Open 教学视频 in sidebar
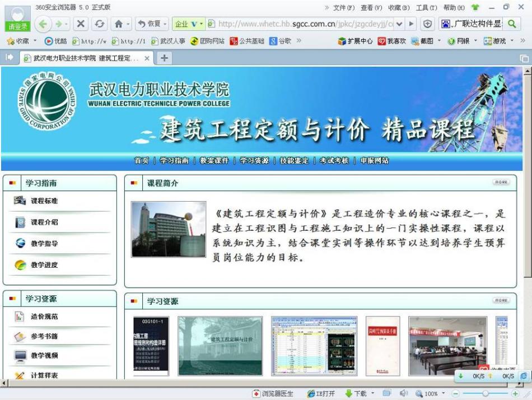The width and height of the screenshot is (532, 400). pos(44,356)
